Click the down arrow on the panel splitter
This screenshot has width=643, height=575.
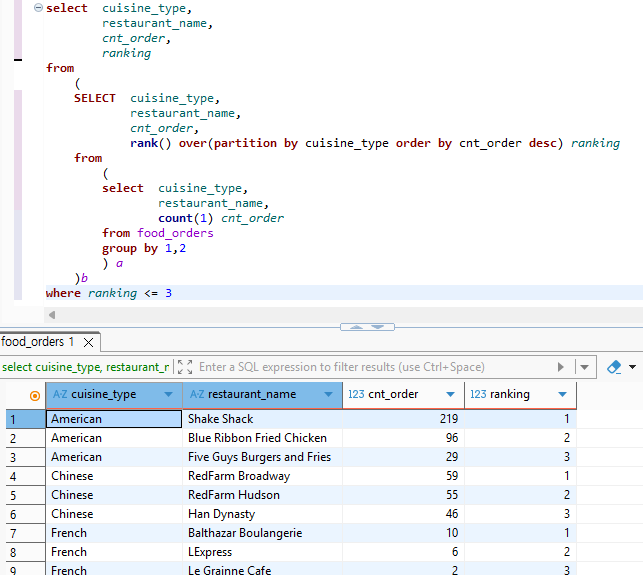coord(378,327)
